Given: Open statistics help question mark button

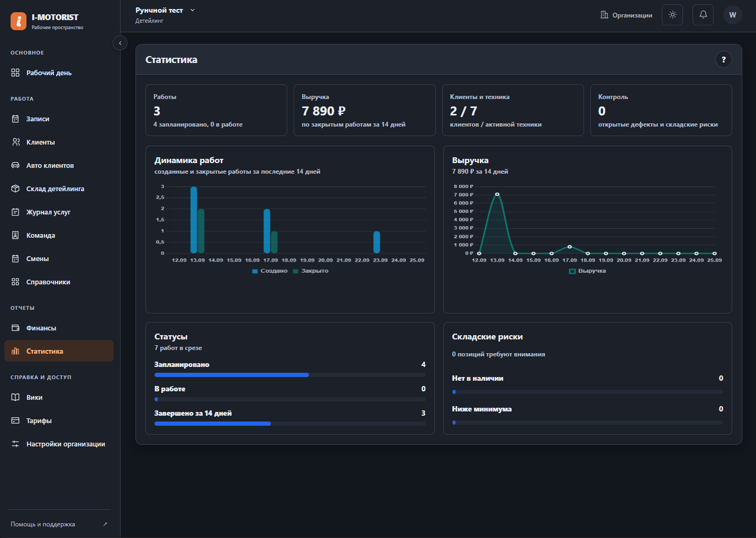Looking at the screenshot, I should pos(724,59).
